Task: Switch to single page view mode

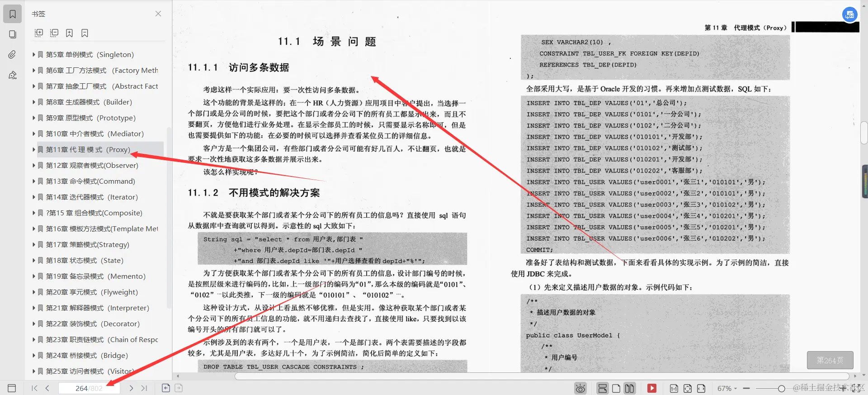Action: [616, 388]
